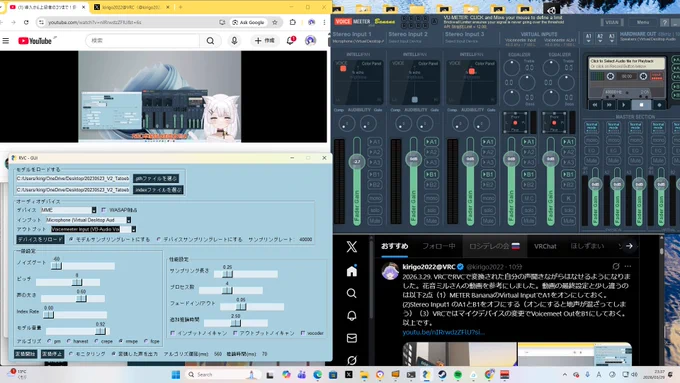Click the X logo in the sidebar
The width and height of the screenshot is (680, 383).
pos(352,246)
